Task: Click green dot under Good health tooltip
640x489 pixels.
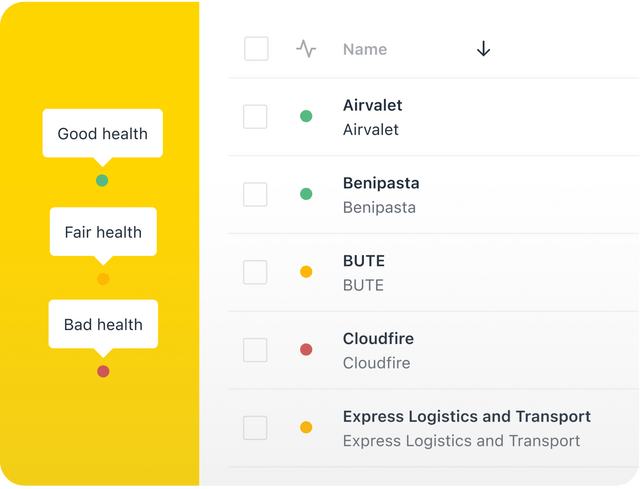Action: 102,180
